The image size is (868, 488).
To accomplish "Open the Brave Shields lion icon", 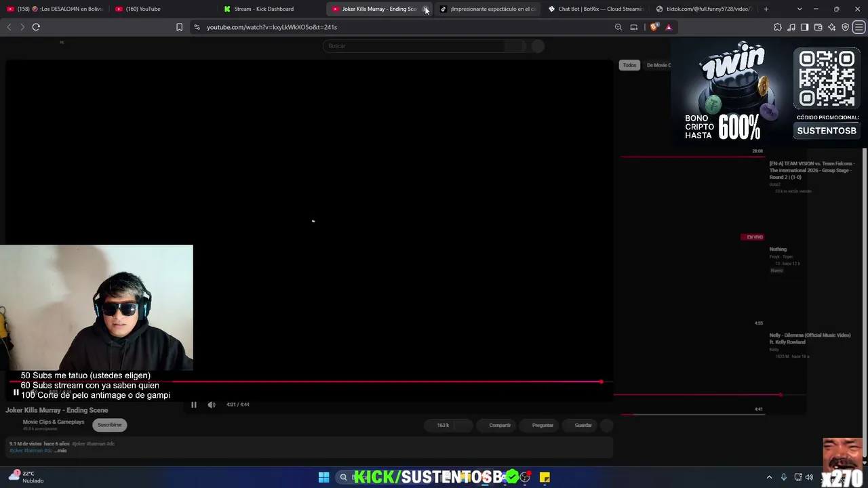I will click(654, 27).
